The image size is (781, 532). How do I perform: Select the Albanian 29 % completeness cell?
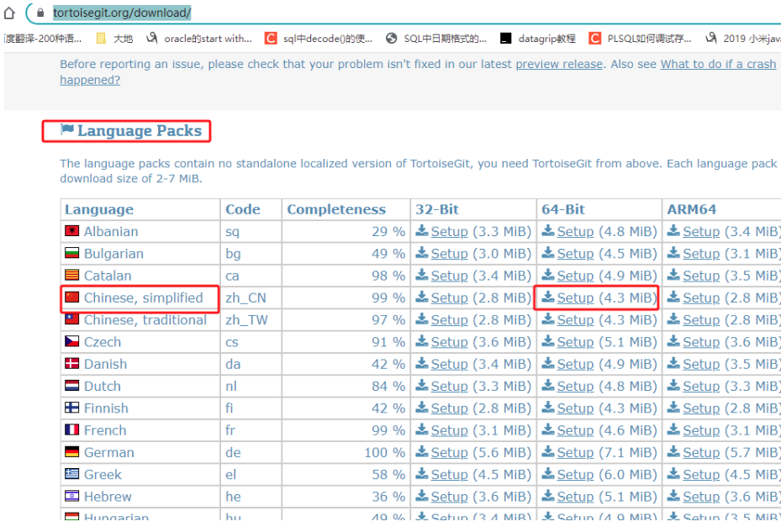pyautogui.click(x=346, y=232)
